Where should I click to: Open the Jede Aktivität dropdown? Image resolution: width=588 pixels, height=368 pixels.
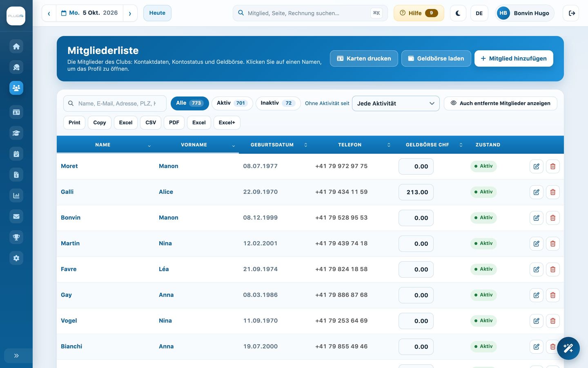(x=396, y=103)
